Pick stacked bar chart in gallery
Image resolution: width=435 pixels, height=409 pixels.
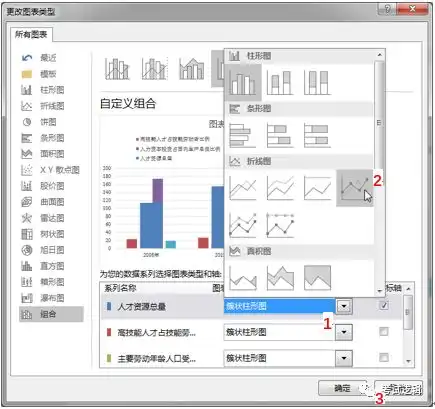pos(280,136)
